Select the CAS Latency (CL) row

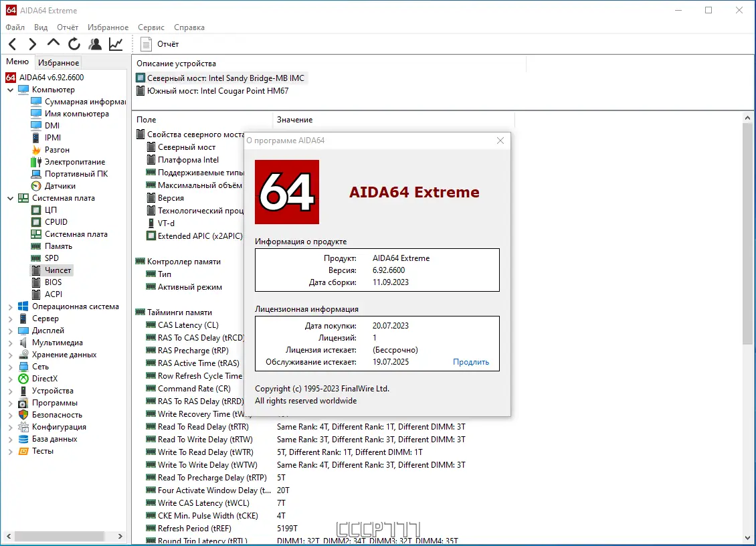coord(188,325)
